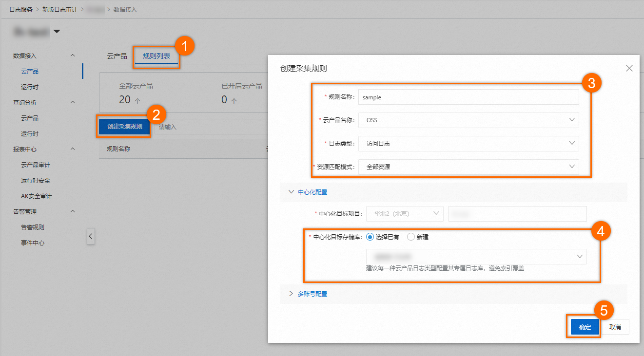Open AK安全审计 in the sidebar
The width and height of the screenshot is (644, 356).
pyautogui.click(x=36, y=196)
